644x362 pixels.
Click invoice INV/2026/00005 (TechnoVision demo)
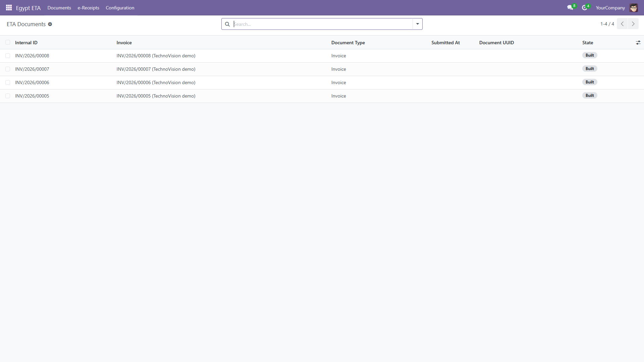(x=156, y=96)
